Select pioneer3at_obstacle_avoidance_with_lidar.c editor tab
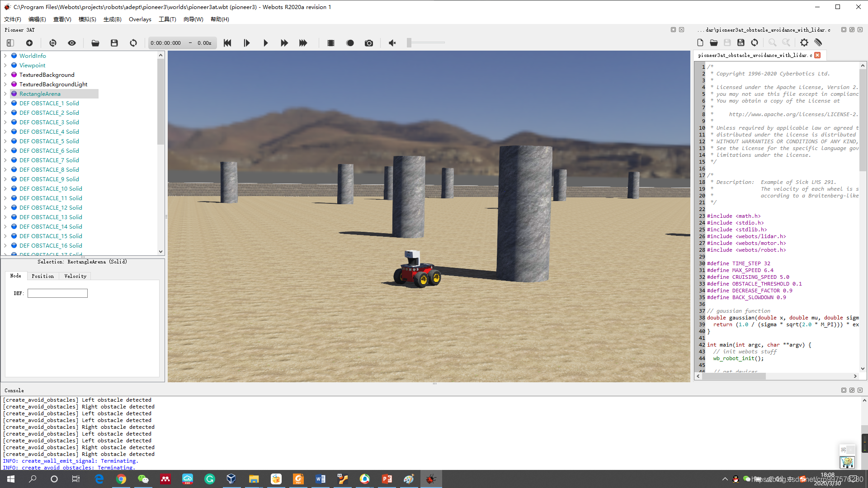The image size is (868, 488). coord(755,55)
